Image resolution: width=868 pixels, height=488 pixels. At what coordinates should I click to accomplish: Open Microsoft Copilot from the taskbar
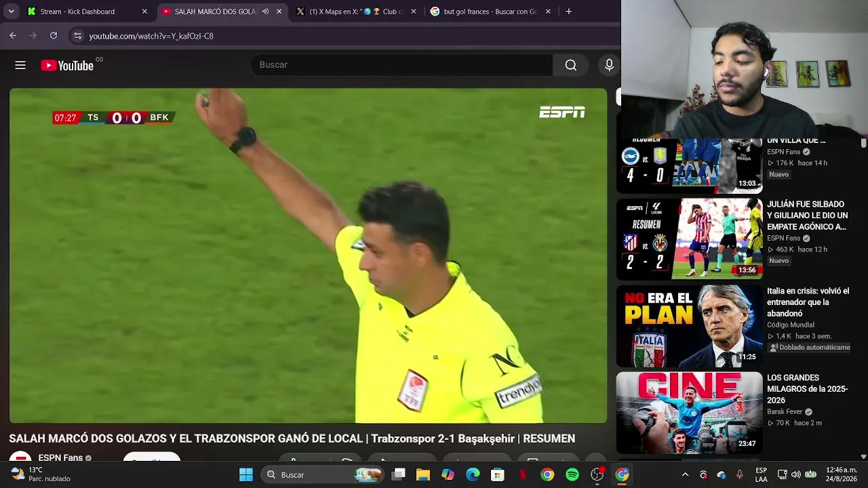point(448,474)
